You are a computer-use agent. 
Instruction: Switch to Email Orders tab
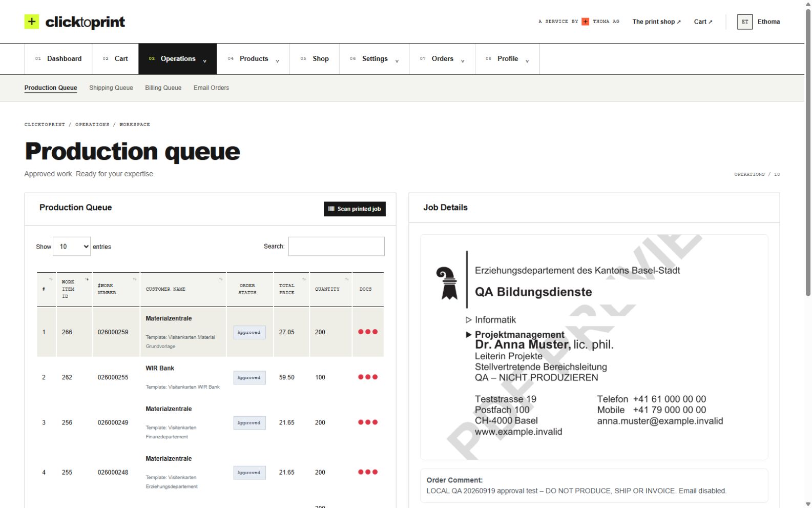(x=211, y=88)
